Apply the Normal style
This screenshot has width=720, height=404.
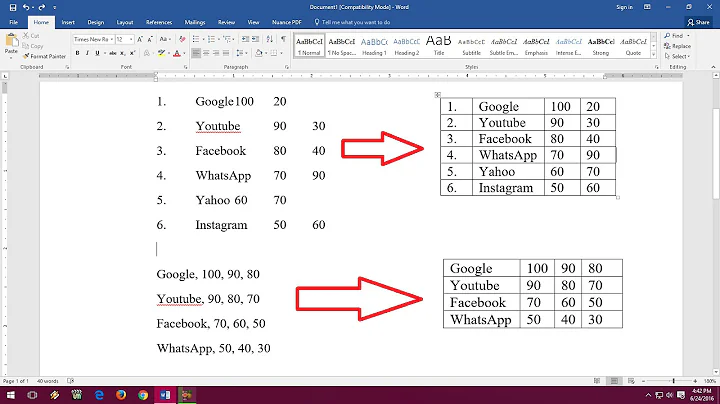309,46
